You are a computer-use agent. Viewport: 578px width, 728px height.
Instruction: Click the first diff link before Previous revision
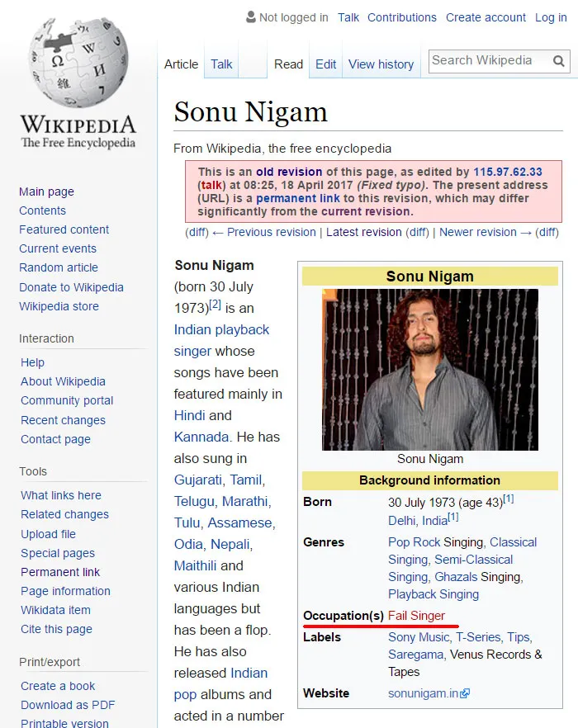tap(197, 232)
